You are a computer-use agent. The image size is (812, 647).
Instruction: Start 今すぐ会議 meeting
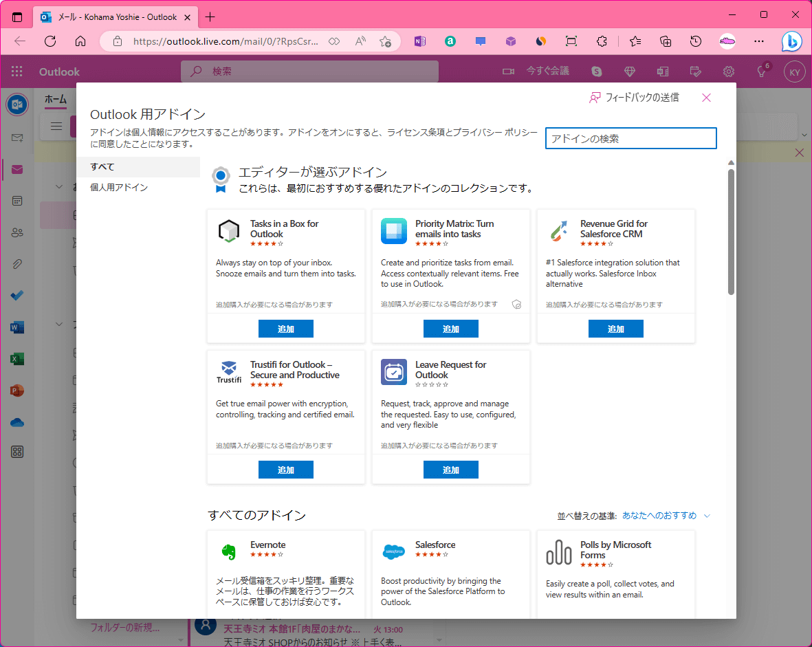[x=536, y=71]
